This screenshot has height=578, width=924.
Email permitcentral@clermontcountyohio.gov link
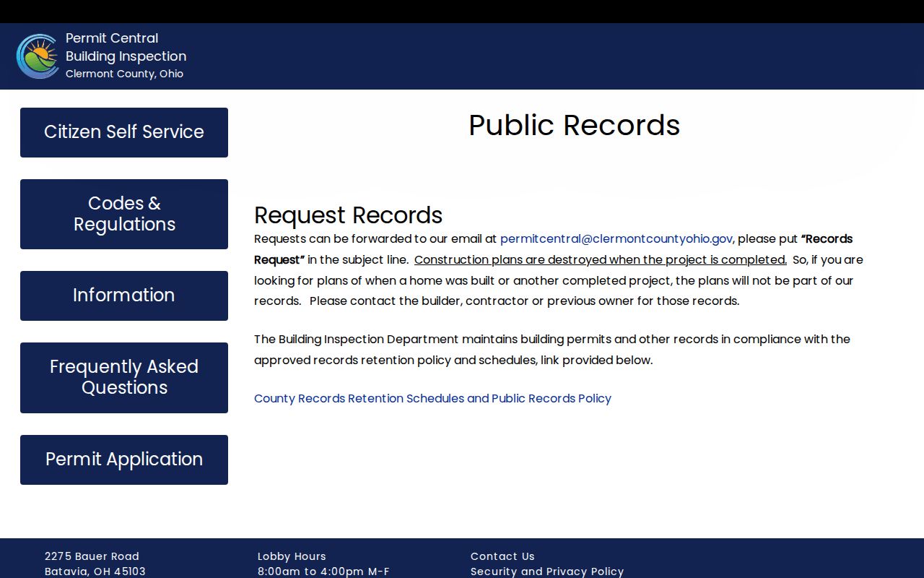pos(616,239)
